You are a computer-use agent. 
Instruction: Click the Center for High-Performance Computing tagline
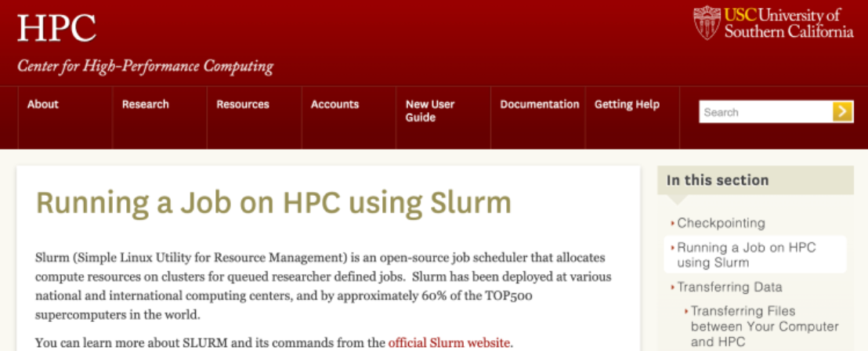coord(145,66)
